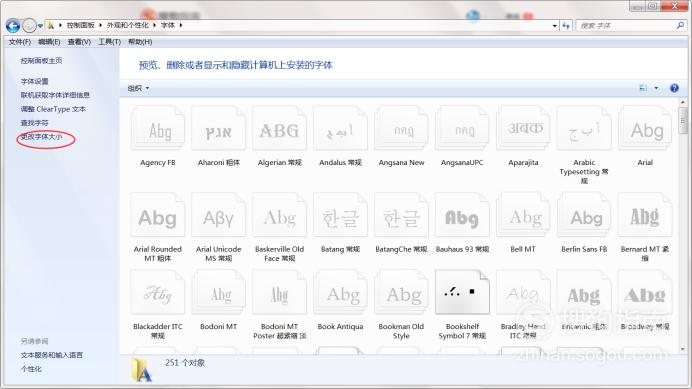
Task: Click the font list scroll up arrow
Action: point(682,102)
